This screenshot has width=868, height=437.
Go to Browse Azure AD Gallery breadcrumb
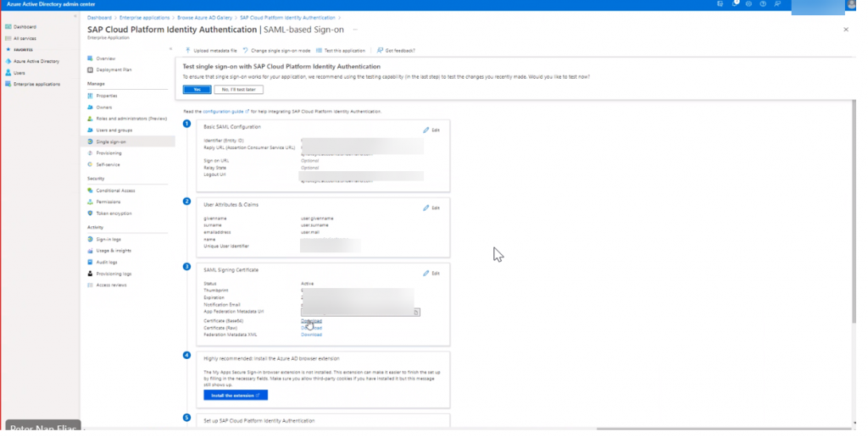(x=205, y=18)
